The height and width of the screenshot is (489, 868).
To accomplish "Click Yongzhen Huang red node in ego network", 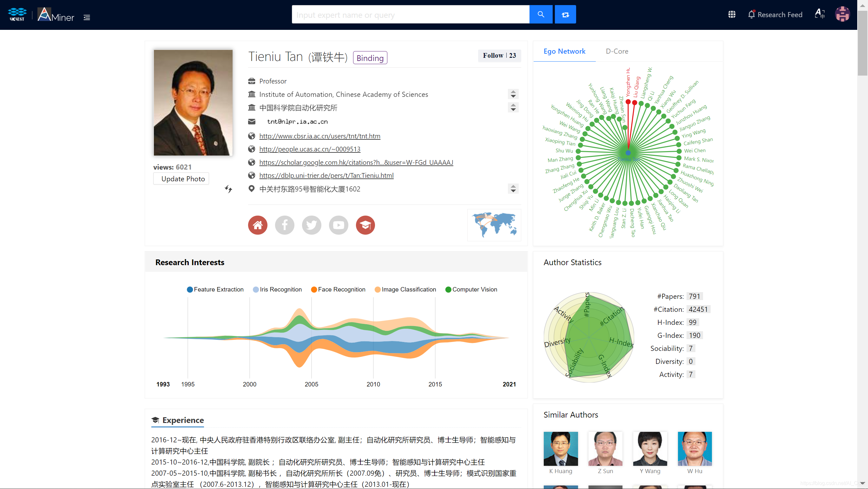I will [628, 102].
